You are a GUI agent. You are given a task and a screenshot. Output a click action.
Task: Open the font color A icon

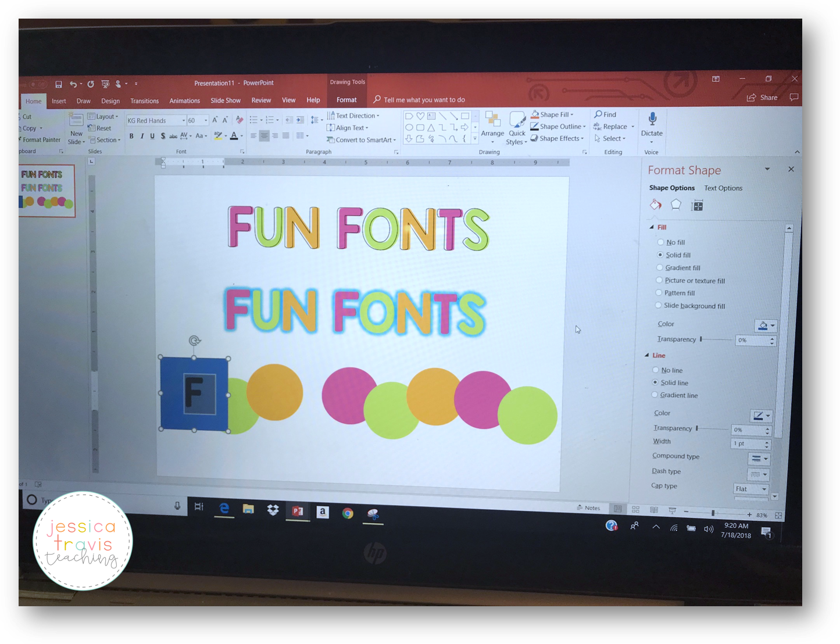[x=234, y=136]
